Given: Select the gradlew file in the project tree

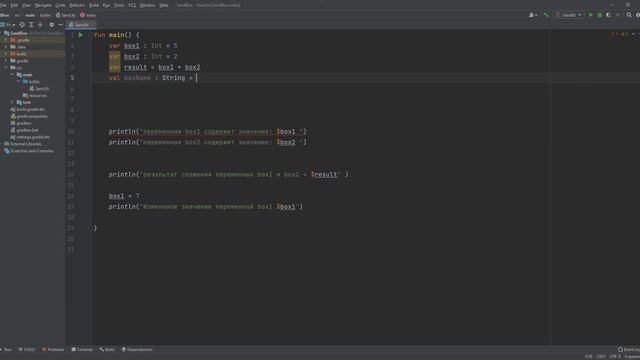Looking at the screenshot, I should coord(21,123).
